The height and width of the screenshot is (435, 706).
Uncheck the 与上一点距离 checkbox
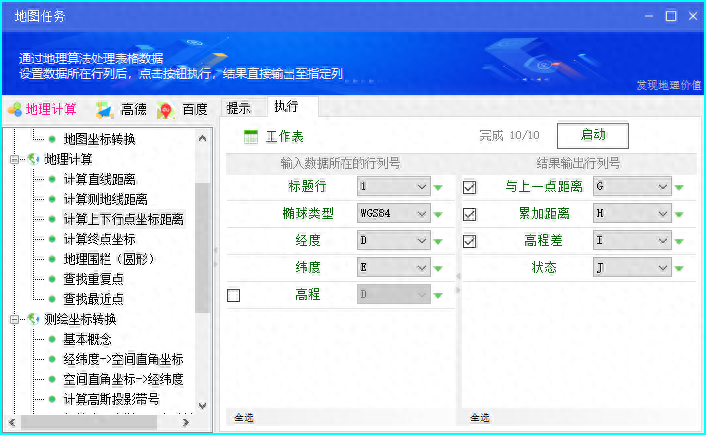click(x=469, y=187)
